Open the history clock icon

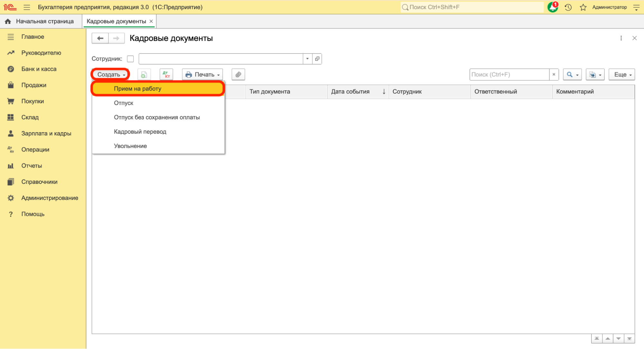[568, 7]
